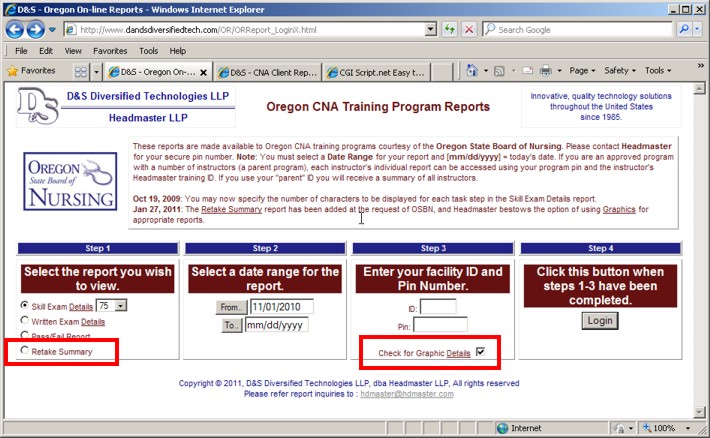Select the Retake Summary radio option

(25, 352)
